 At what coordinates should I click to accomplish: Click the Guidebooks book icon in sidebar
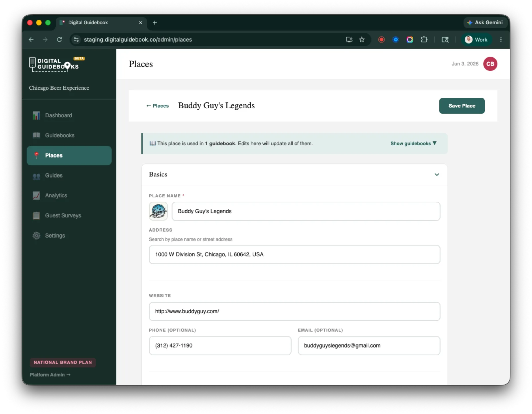point(36,135)
